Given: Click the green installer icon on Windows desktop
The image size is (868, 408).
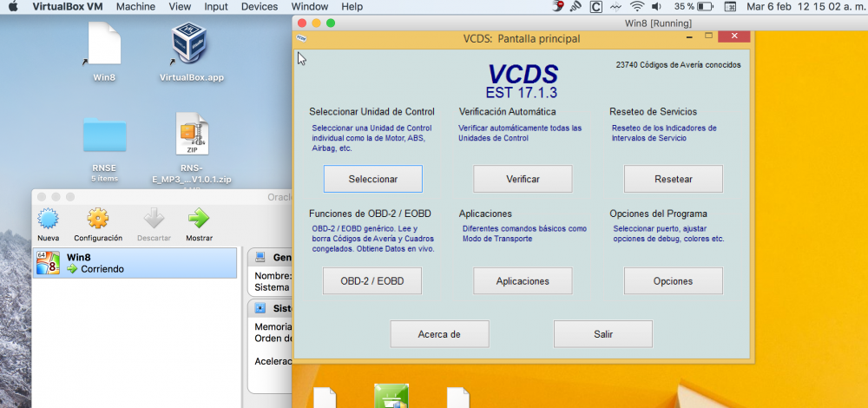Looking at the screenshot, I should click(391, 396).
